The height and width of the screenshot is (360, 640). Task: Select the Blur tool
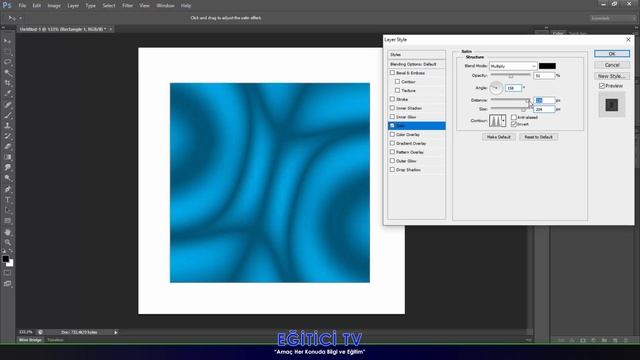click(x=7, y=168)
